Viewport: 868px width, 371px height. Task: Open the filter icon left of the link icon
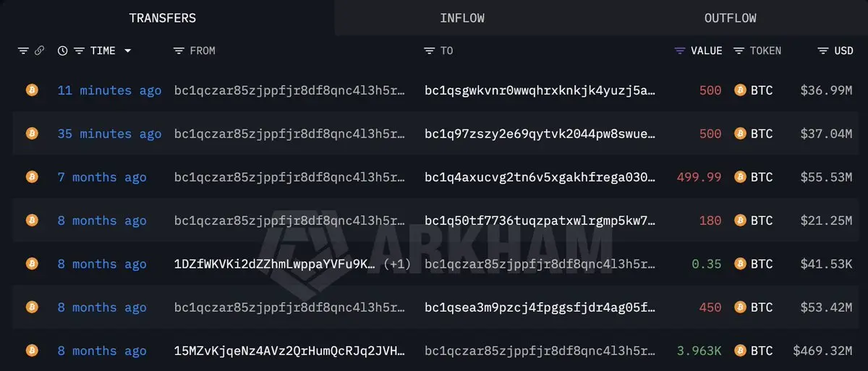pos(23,51)
